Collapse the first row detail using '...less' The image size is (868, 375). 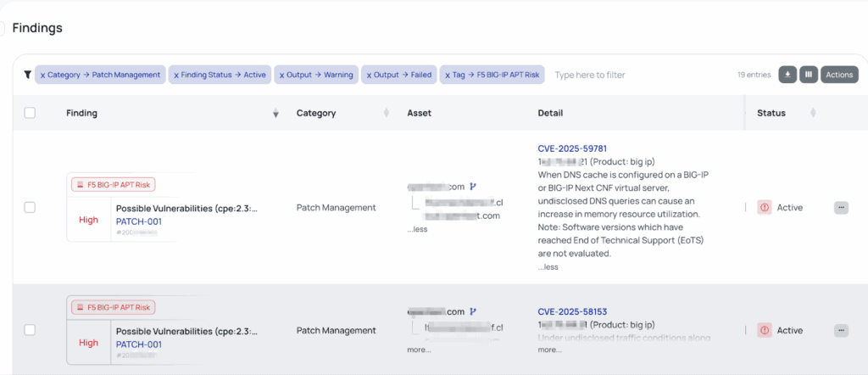pos(548,266)
